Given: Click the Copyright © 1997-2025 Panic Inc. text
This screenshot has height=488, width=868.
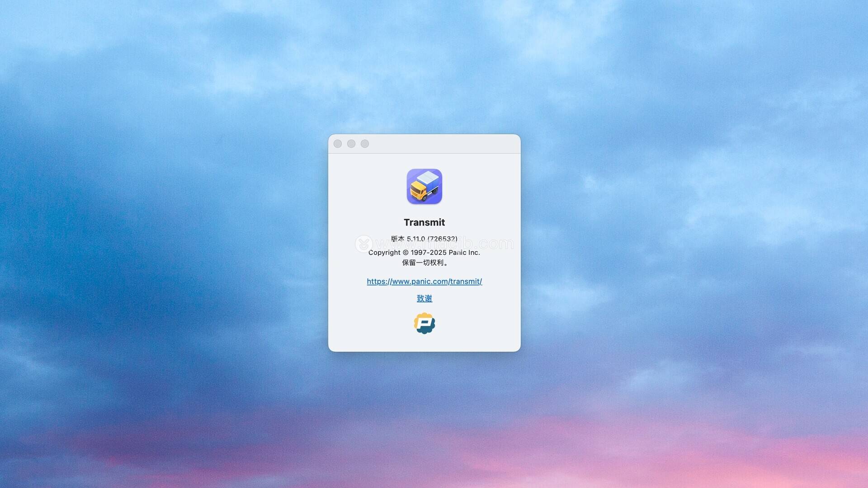Looking at the screenshot, I should [x=424, y=253].
